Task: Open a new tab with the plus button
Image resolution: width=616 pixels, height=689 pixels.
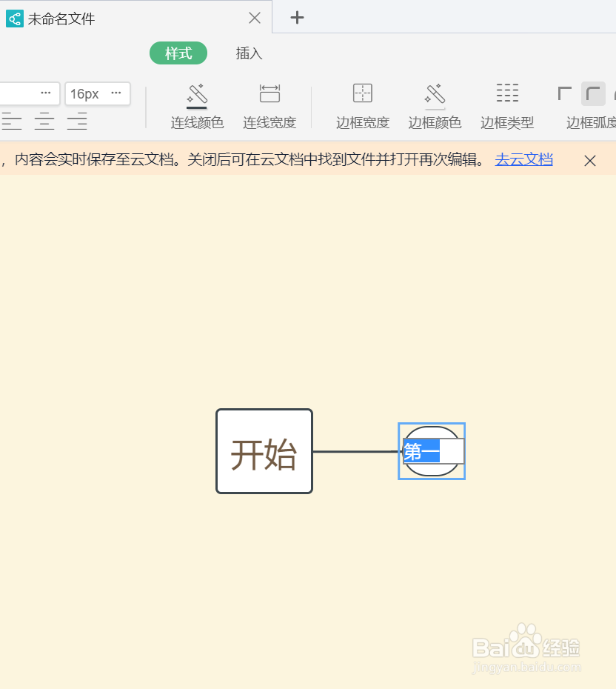Action: tap(297, 18)
